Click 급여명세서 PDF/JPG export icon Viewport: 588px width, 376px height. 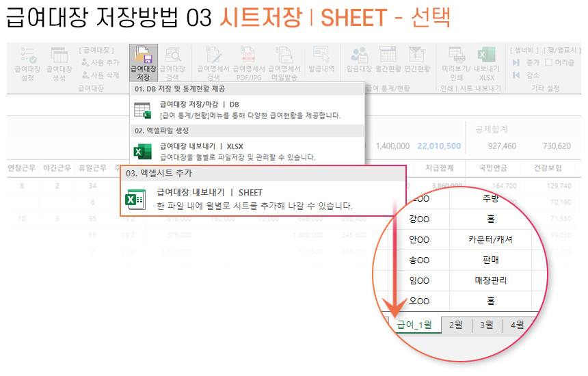click(249, 63)
